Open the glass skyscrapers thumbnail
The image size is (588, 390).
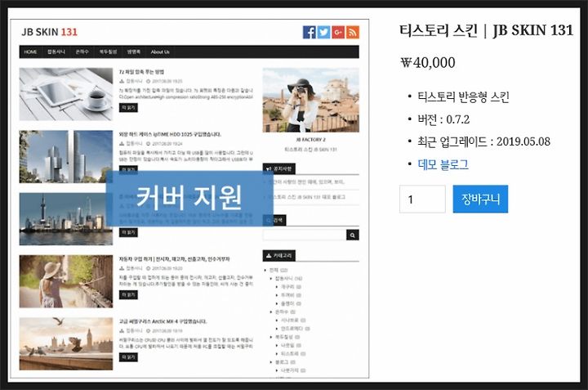click(x=66, y=156)
